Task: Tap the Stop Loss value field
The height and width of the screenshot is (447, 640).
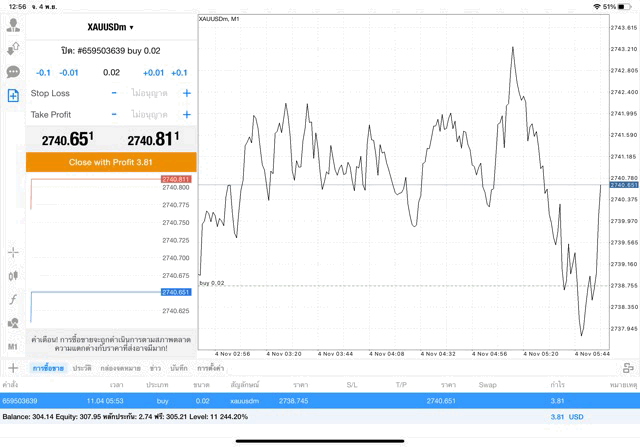Action: coord(150,93)
